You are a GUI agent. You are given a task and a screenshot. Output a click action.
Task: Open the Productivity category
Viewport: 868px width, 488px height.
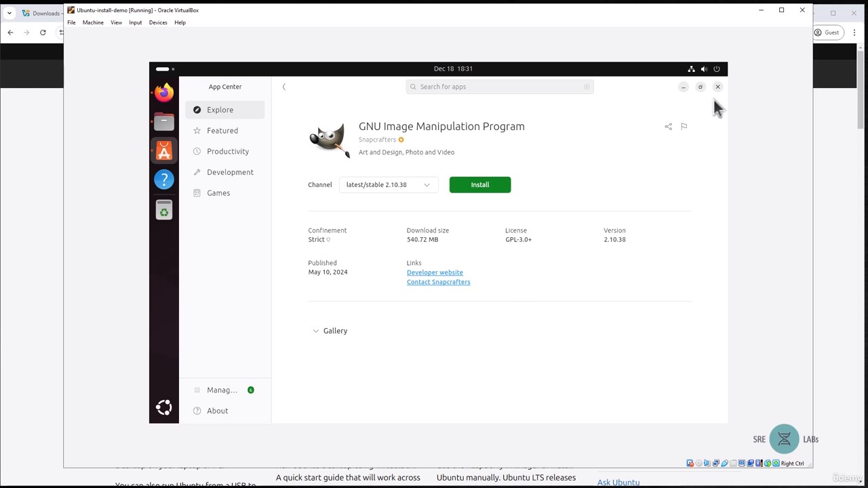pos(225,152)
